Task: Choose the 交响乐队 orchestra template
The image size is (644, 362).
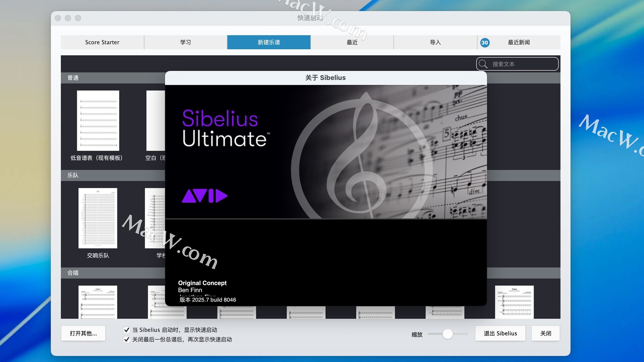Action: [98, 218]
